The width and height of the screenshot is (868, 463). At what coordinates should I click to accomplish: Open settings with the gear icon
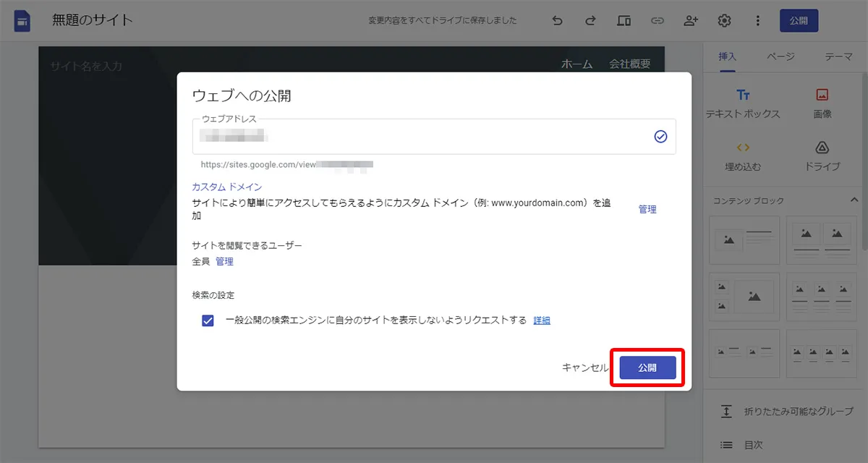pos(724,20)
